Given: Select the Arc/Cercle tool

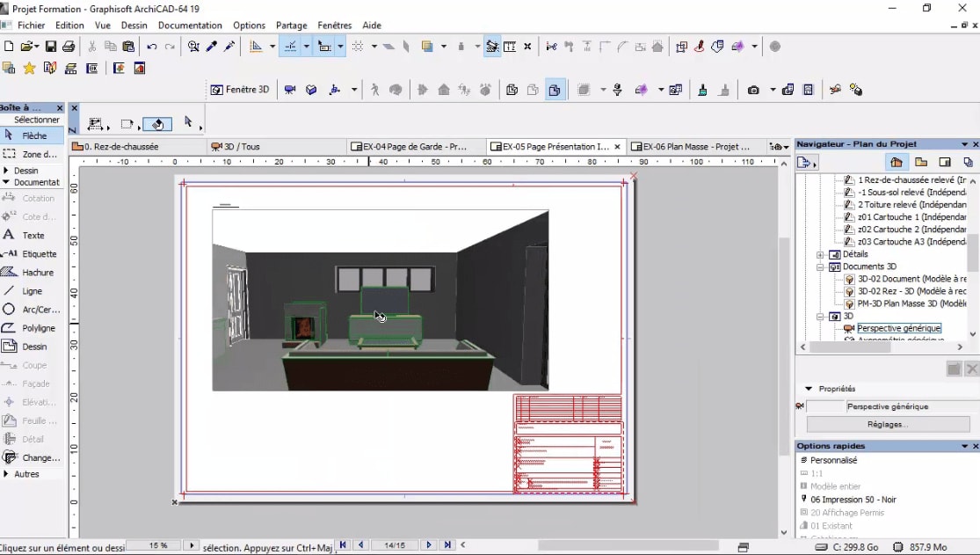Looking at the screenshot, I should coord(32,309).
